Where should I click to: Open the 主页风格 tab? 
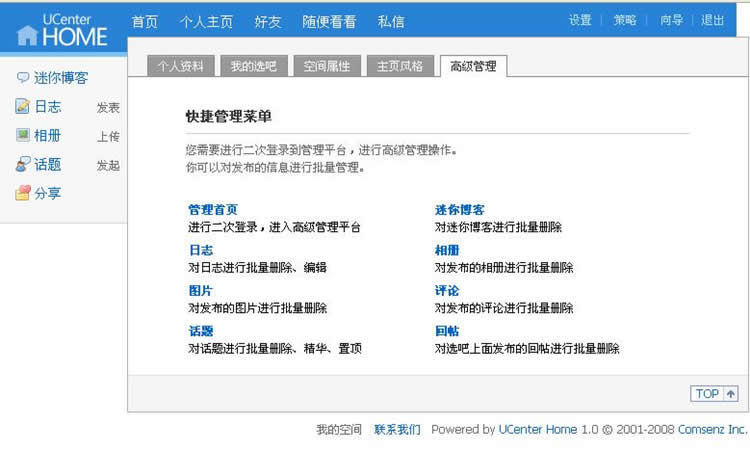400,67
